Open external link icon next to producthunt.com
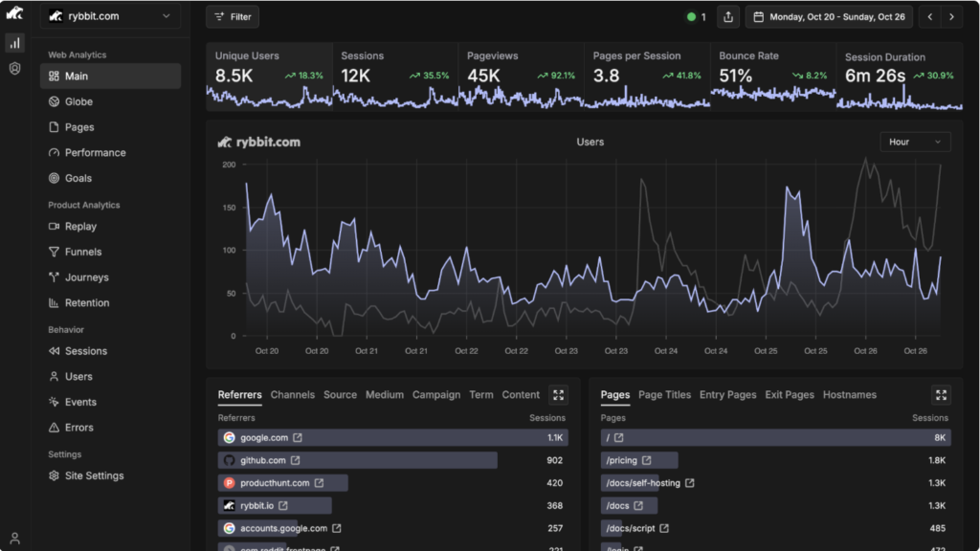The height and width of the screenshot is (551, 980). 320,483
